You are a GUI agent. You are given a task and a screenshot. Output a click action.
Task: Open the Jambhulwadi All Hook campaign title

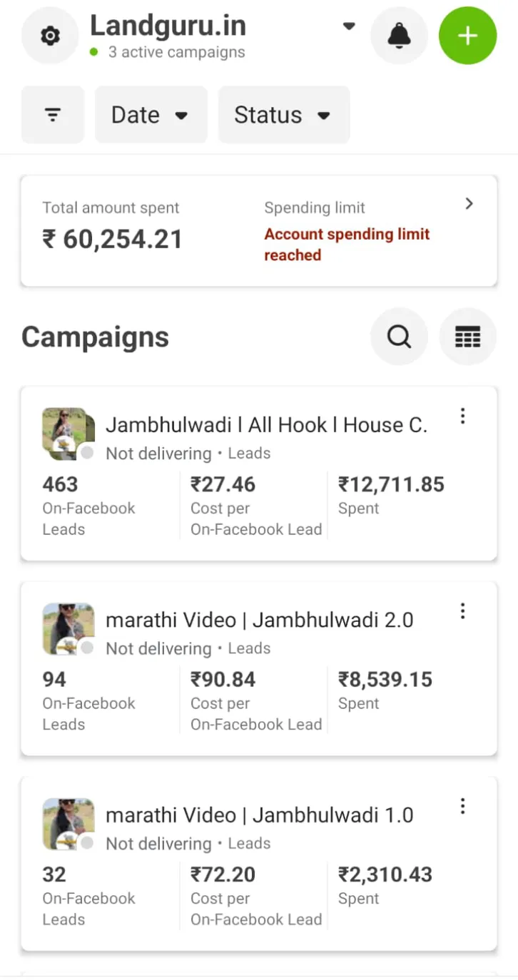pos(266,425)
